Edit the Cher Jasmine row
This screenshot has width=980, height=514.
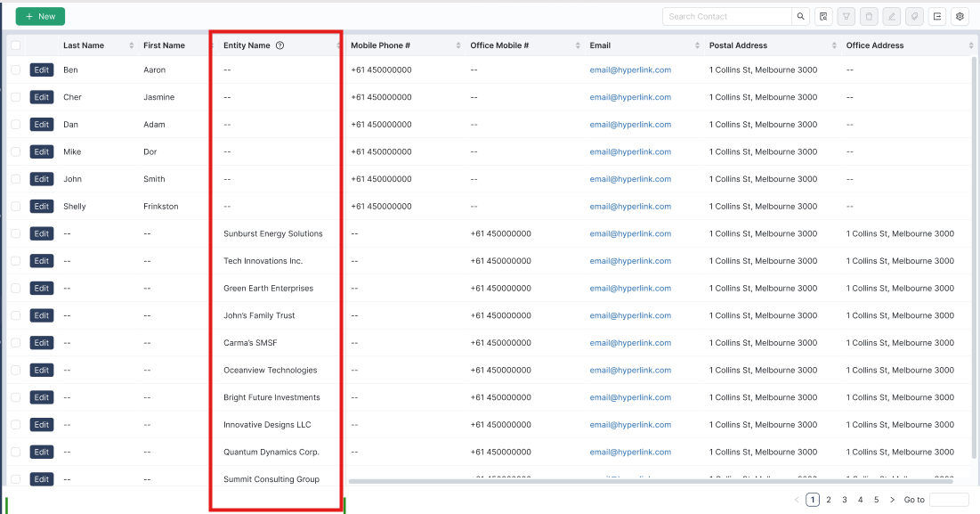(42, 97)
